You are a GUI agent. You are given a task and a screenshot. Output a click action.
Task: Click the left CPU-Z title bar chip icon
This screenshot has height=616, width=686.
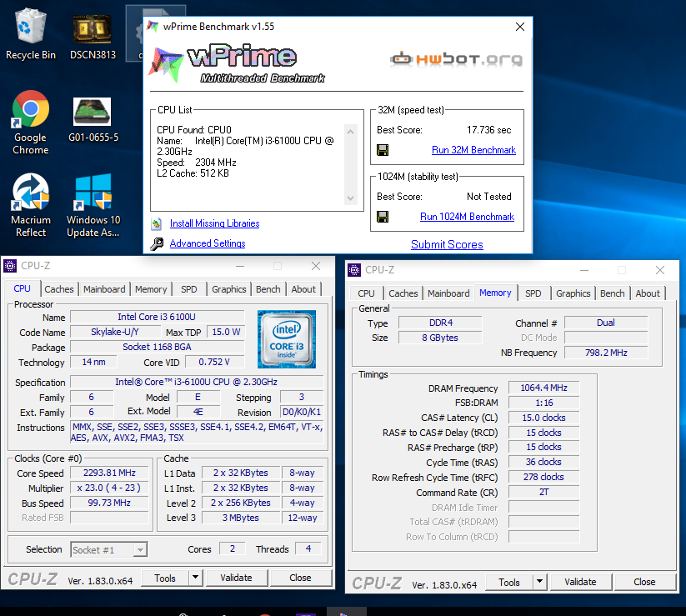10,266
